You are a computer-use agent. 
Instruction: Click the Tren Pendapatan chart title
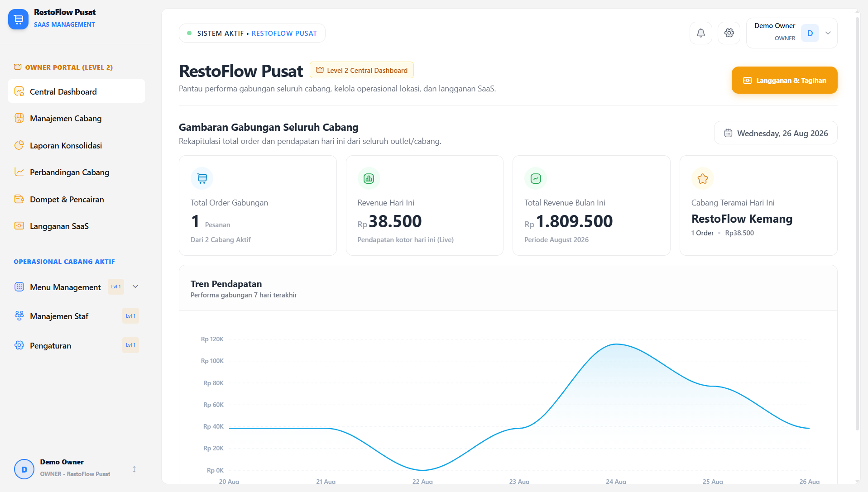click(226, 284)
